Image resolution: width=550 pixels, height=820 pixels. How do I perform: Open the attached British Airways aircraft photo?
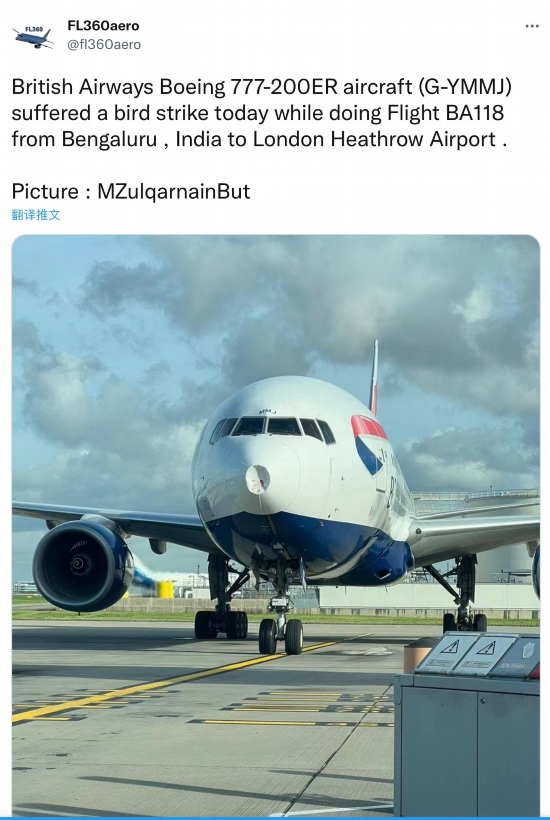pos(276,525)
